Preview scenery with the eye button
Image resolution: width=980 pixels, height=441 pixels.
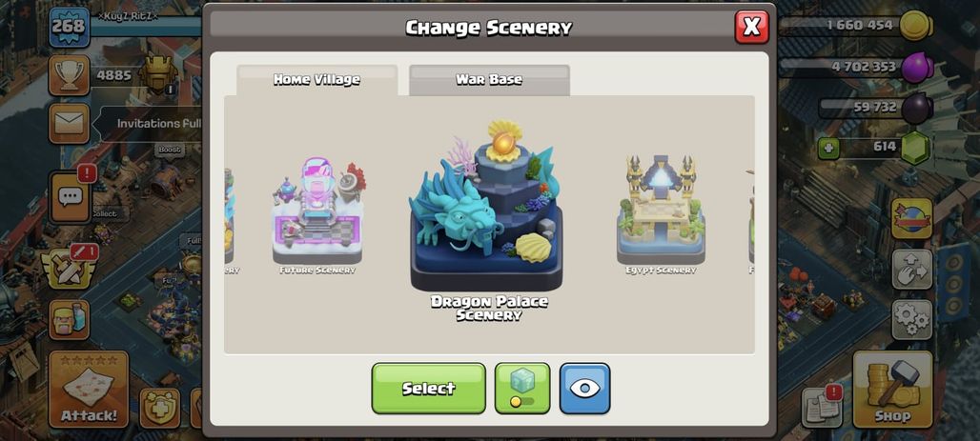pyautogui.click(x=584, y=388)
